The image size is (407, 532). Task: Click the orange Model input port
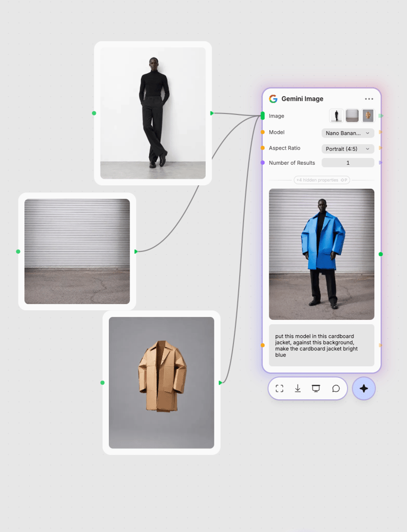point(263,132)
